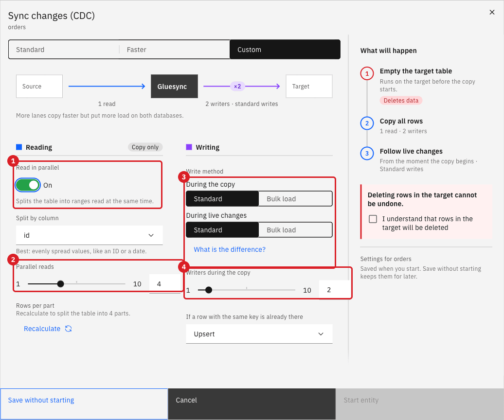Open the Split by column dropdown
This screenshot has width=504, height=420.
tap(90, 235)
